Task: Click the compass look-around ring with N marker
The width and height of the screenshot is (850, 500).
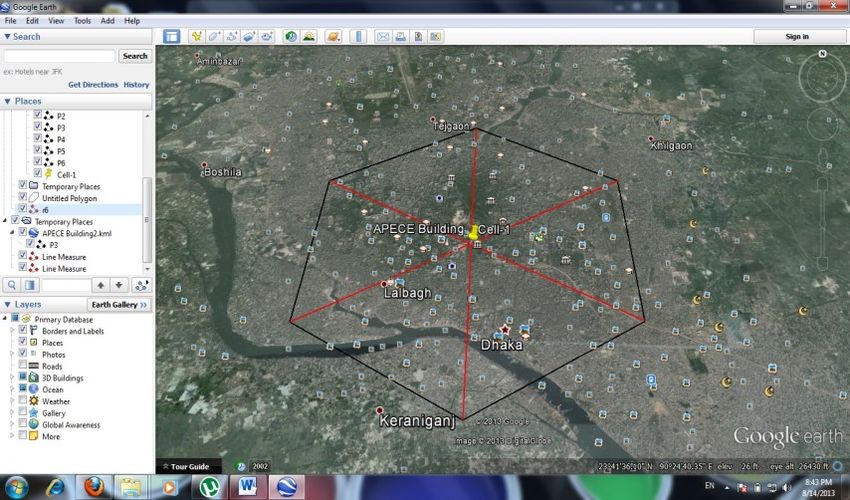Action: click(x=822, y=77)
